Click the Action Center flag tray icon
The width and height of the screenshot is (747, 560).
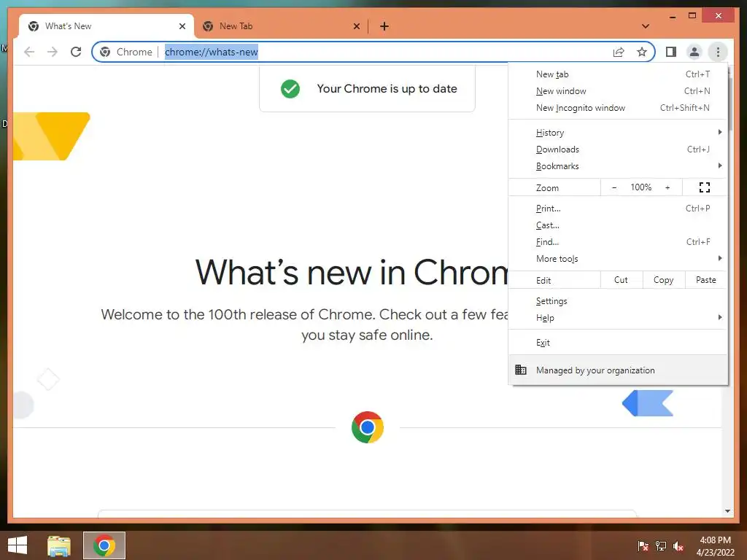[643, 545]
